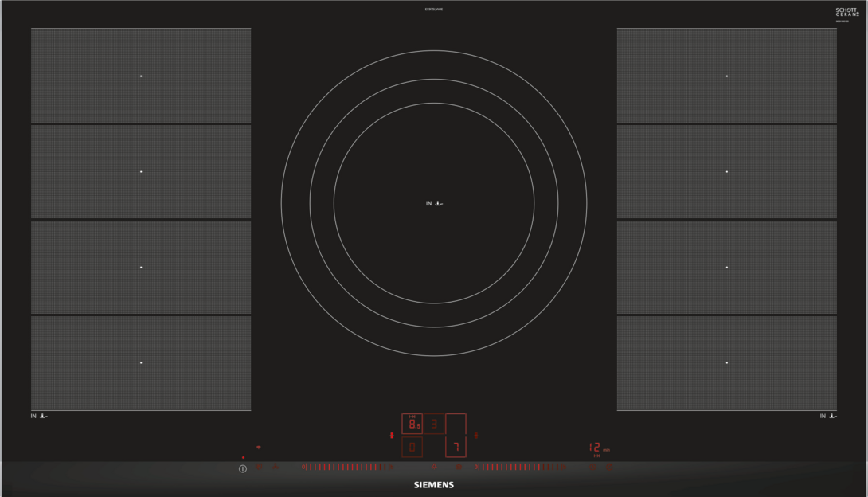Select the zone display showing 7

point(456,448)
